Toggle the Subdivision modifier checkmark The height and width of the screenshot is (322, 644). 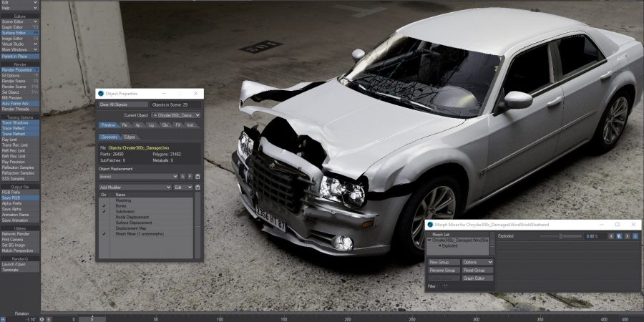tap(104, 212)
